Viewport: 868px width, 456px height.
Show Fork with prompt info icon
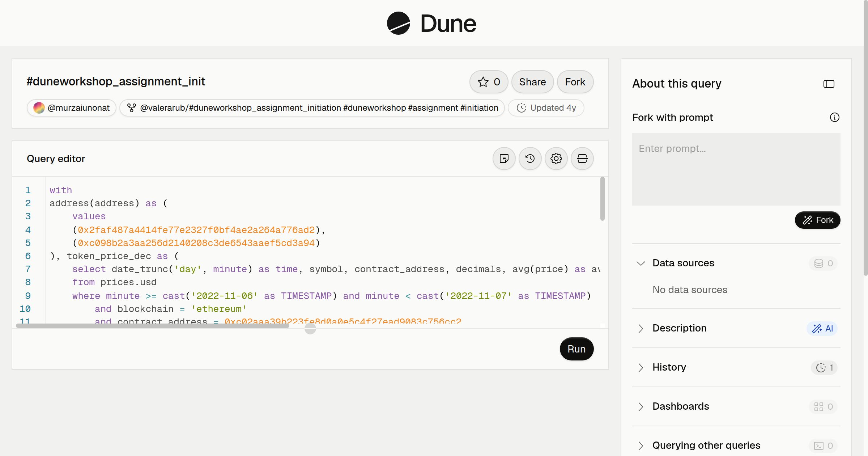(x=834, y=117)
